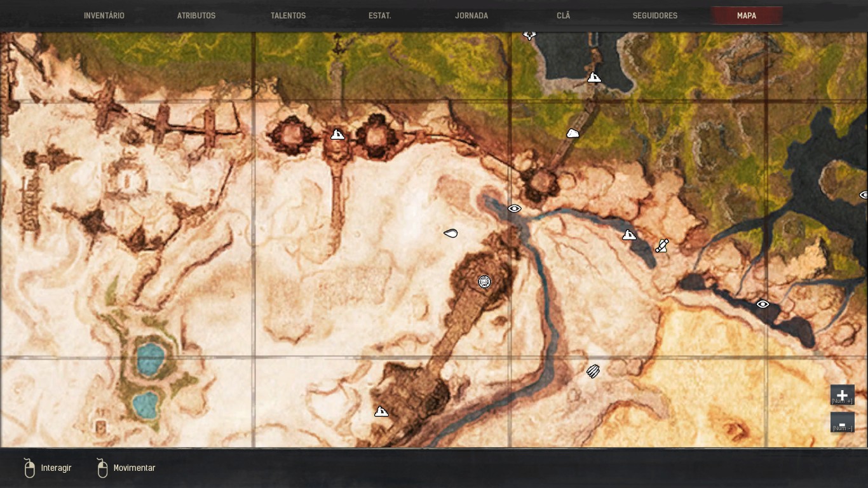
Task: Zoom out with the minus button
Action: [x=842, y=423]
